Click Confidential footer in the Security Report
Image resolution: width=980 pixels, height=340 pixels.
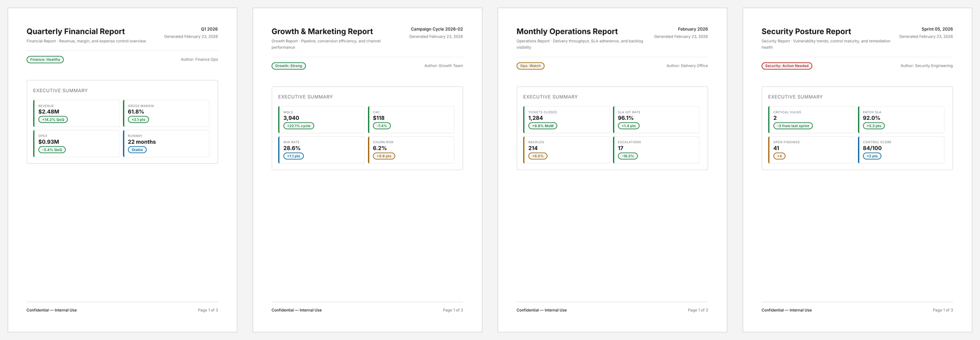(787, 310)
